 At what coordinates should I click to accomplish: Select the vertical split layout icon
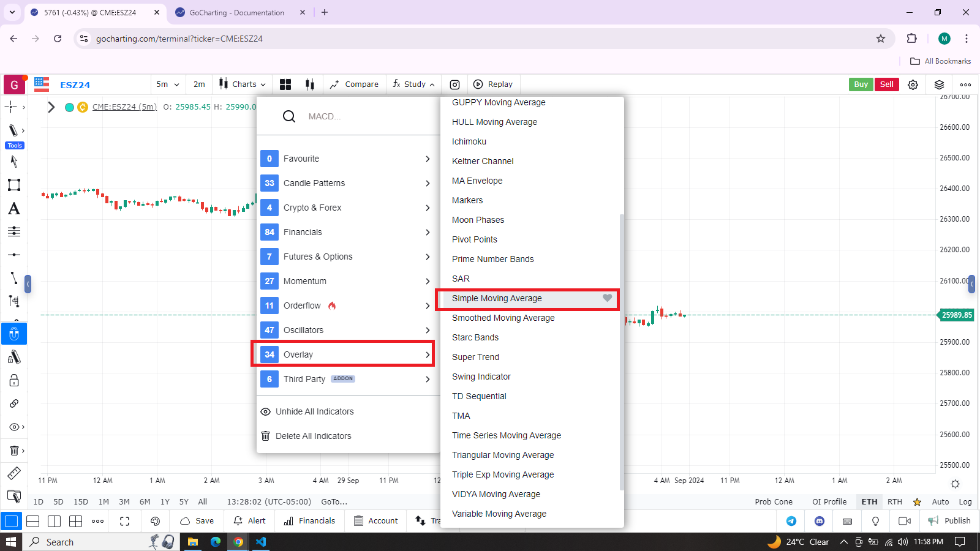(x=54, y=521)
